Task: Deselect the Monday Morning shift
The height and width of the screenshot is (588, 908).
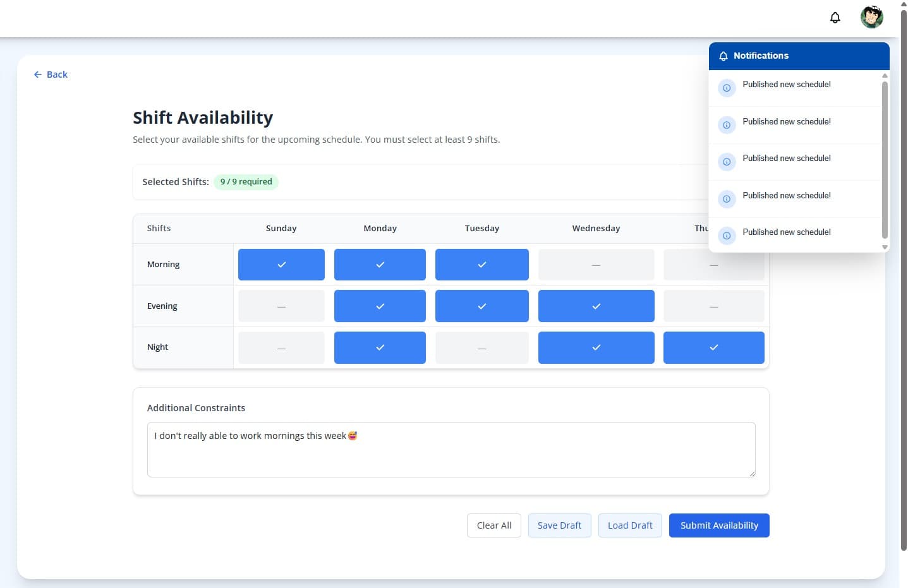Action: click(380, 265)
